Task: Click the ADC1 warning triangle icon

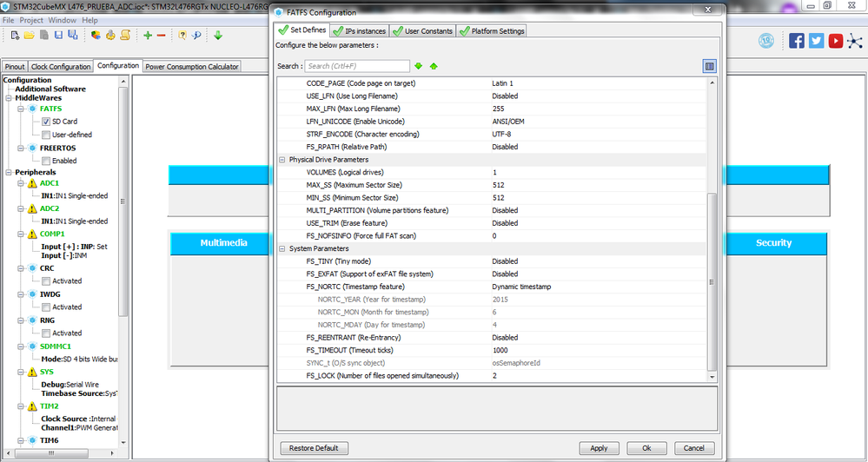Action: tap(32, 183)
